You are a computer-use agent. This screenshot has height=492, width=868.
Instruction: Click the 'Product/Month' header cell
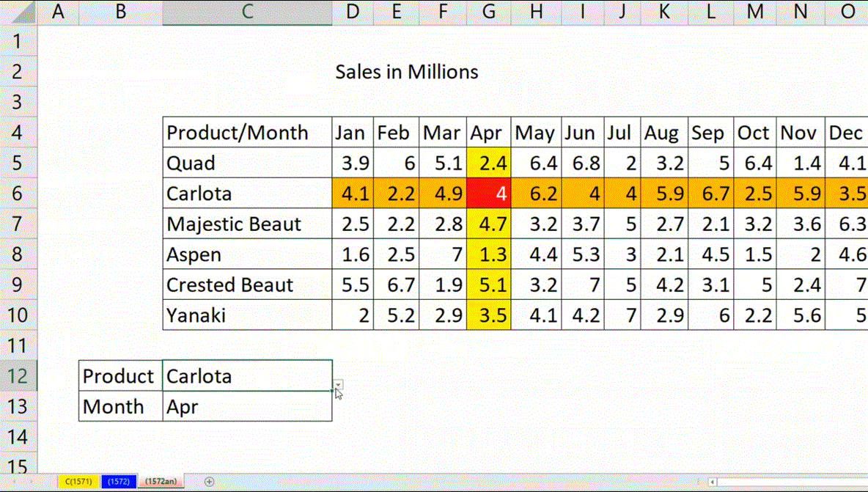248,132
